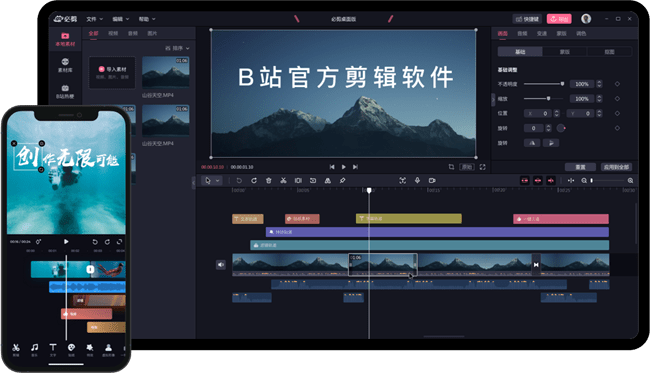Mute the main video track
The width and height of the screenshot is (650, 374).
tap(221, 265)
